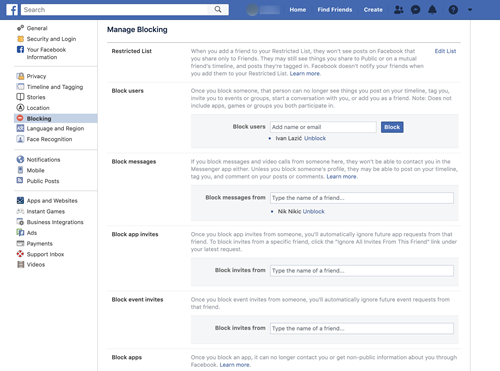Click the blocked name Nik Nikic

point(289,211)
